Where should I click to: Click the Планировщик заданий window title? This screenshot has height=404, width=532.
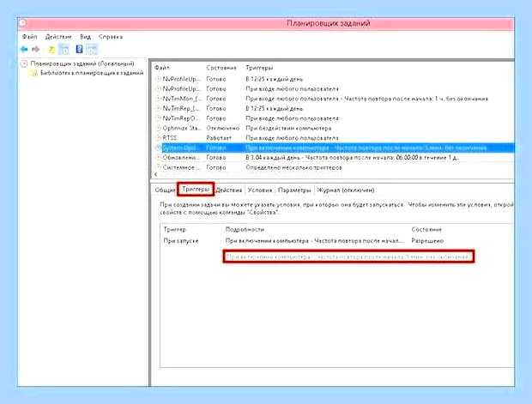pyautogui.click(x=328, y=23)
